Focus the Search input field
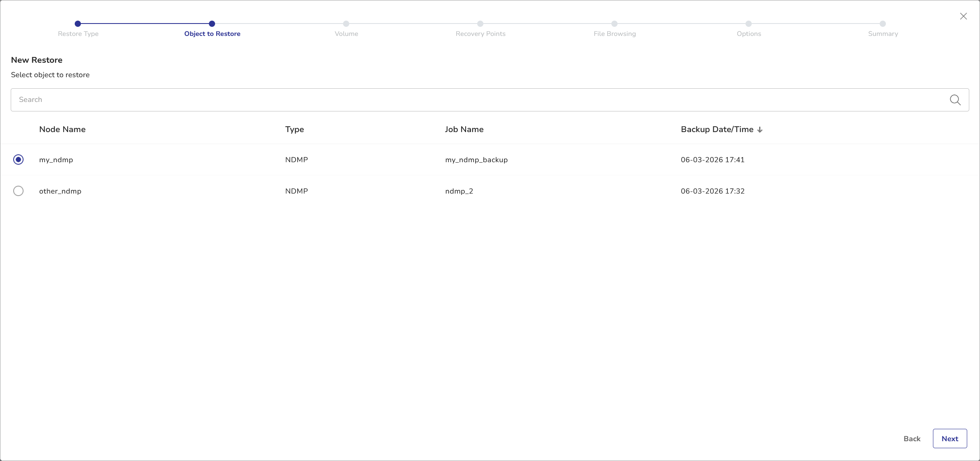The width and height of the screenshot is (980, 461). [479, 100]
